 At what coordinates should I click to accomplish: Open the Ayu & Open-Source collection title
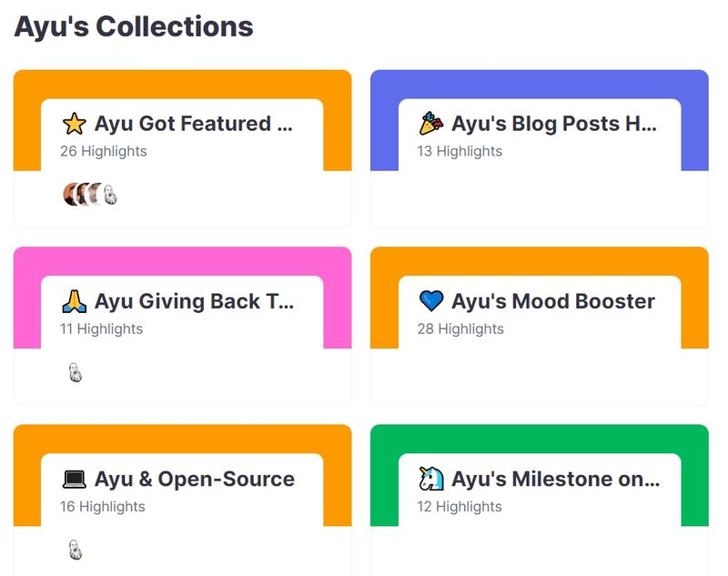[x=195, y=479]
